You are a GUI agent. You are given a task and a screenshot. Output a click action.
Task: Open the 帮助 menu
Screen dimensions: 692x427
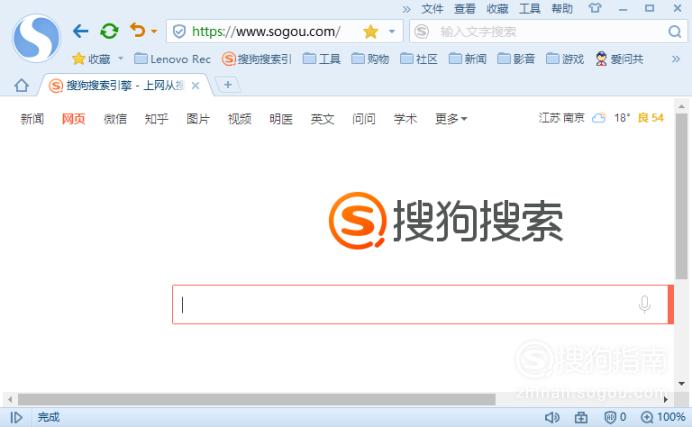562,9
